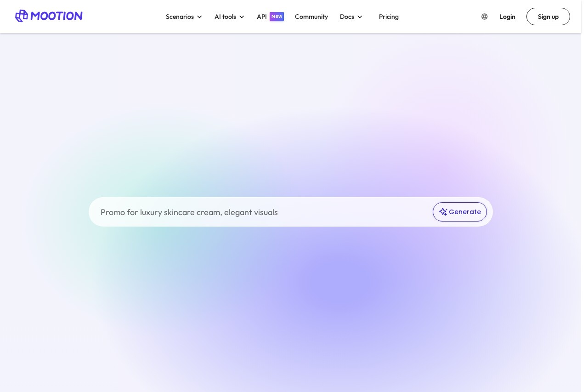
Task: Open the AI tools menu
Action: (225, 17)
